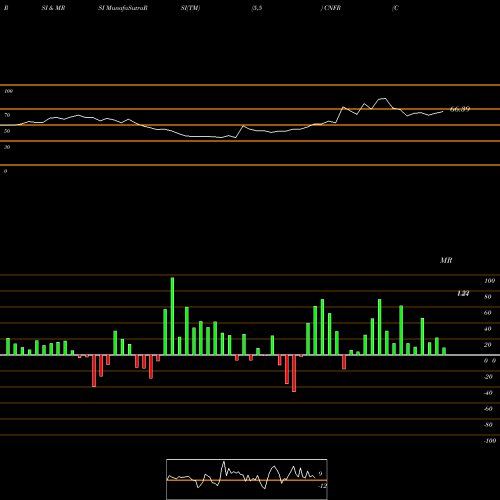The image size is (500, 500).
Task: Click the positive 40 label on MR axis
Action: click(x=488, y=329)
